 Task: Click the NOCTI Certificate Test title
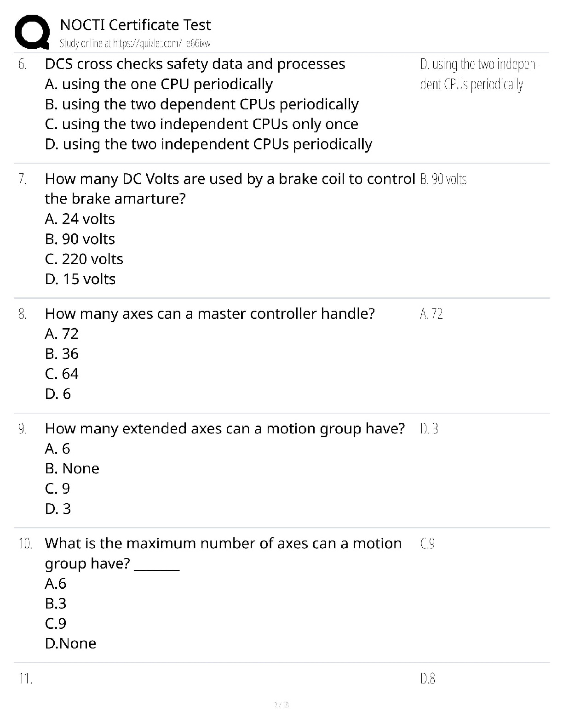pos(135,24)
